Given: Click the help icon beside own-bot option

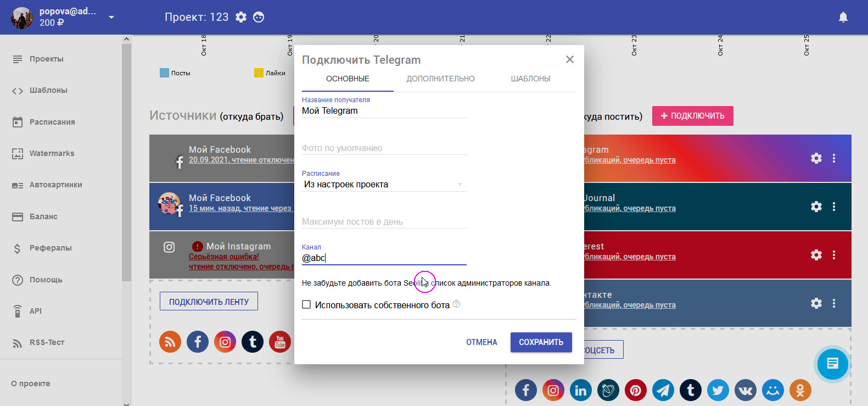Looking at the screenshot, I should click(456, 304).
